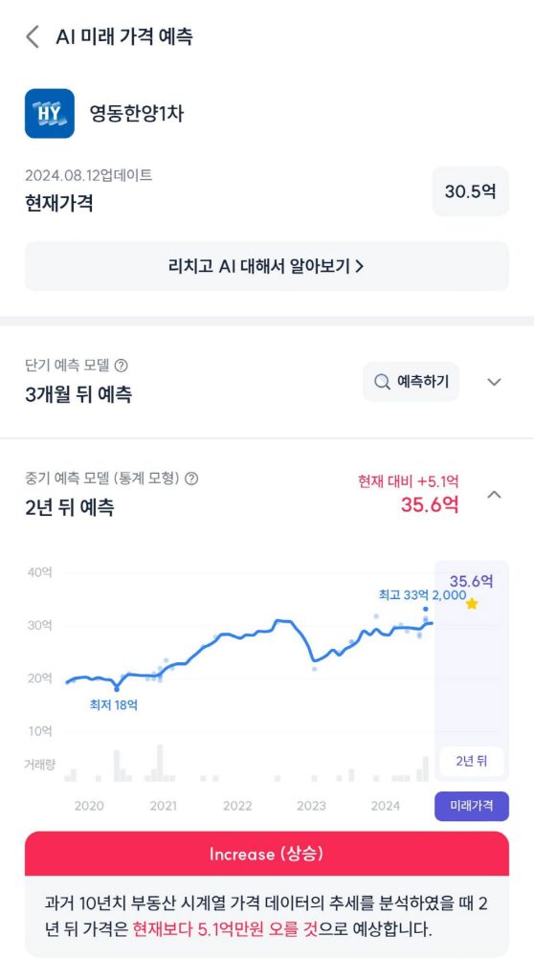Tap the 2024 year label on axis

[x=385, y=806]
